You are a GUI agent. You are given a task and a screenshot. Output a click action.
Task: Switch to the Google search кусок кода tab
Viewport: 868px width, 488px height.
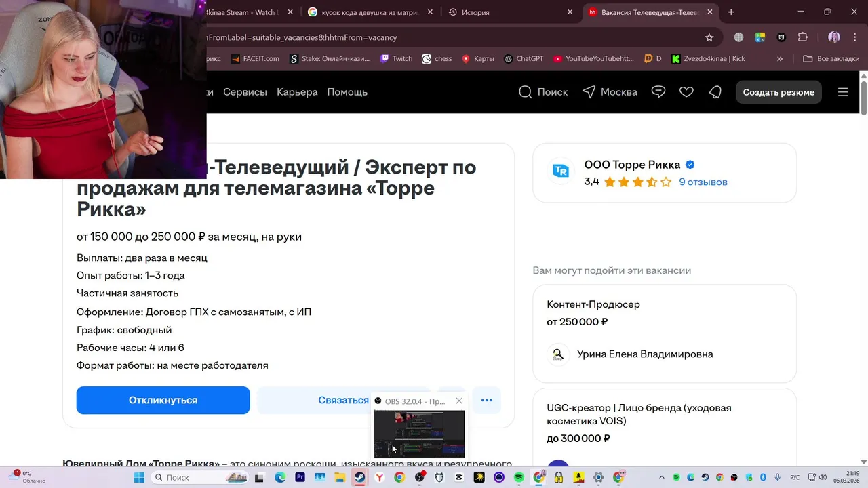pos(370,12)
